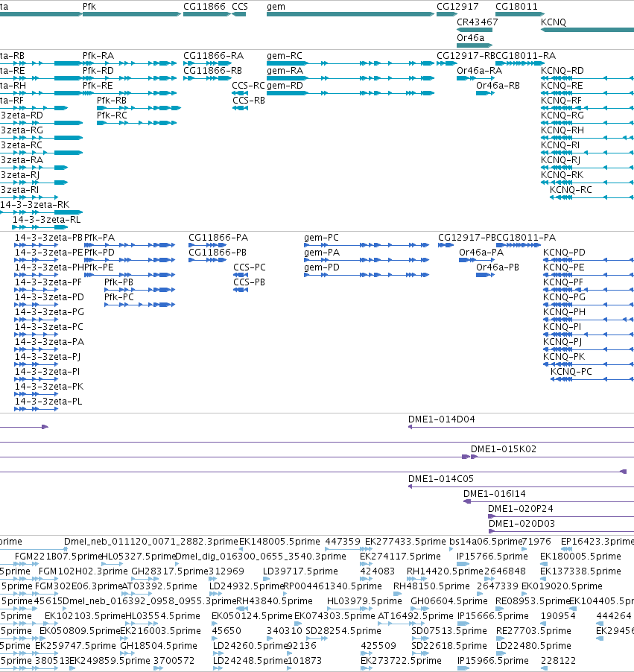Click the Or46a gene label
The height and width of the screenshot is (672, 634).
[x=470, y=38]
